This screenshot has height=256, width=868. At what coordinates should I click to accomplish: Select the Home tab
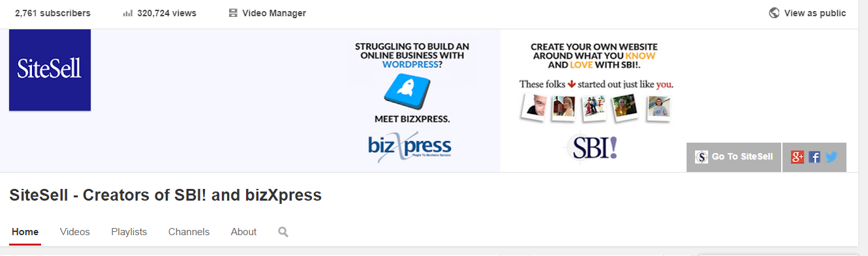point(25,232)
